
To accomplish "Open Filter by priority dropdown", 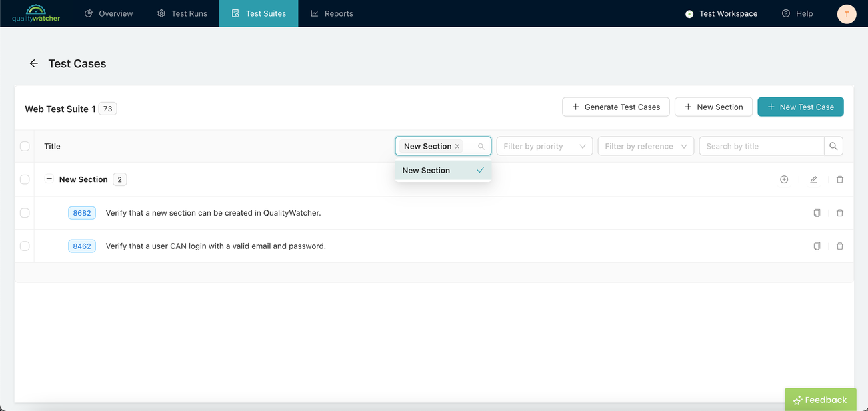I will pos(545,146).
